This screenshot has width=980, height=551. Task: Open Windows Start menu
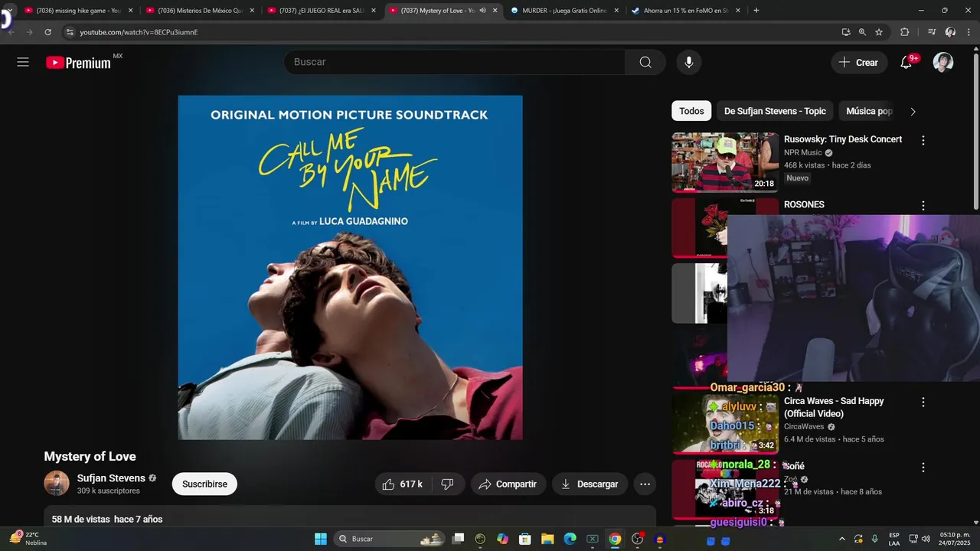321,539
